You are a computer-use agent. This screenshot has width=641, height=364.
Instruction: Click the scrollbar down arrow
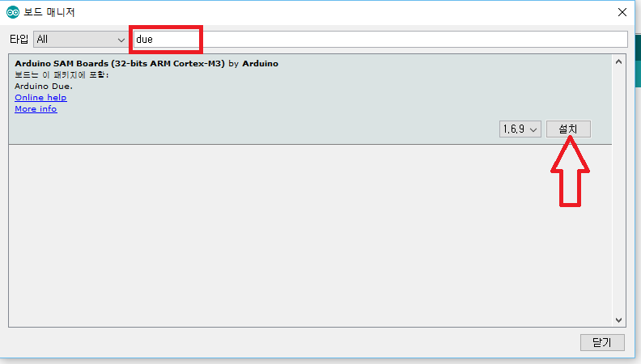click(x=618, y=320)
